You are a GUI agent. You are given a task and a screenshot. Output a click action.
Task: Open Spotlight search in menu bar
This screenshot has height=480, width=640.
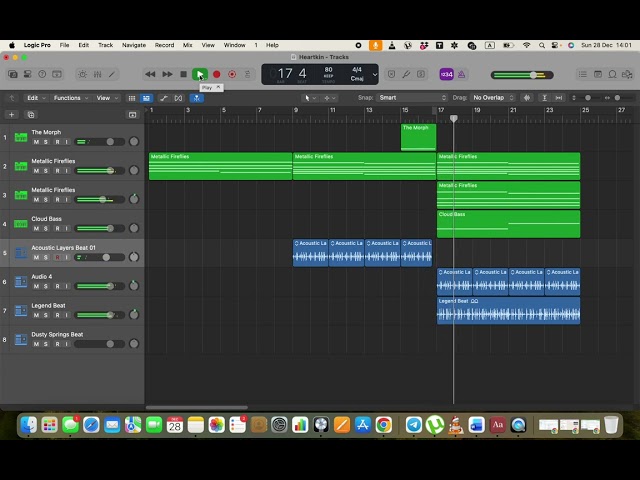click(542, 45)
